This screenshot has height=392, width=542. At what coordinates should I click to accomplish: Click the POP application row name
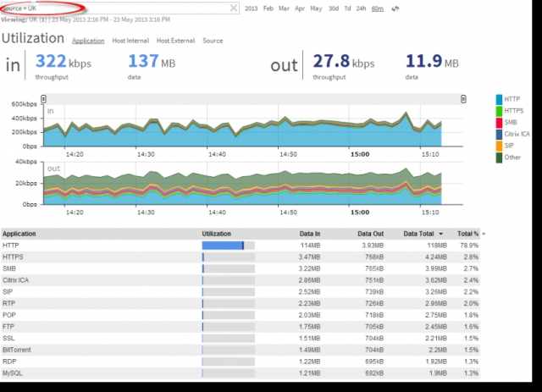point(9,315)
